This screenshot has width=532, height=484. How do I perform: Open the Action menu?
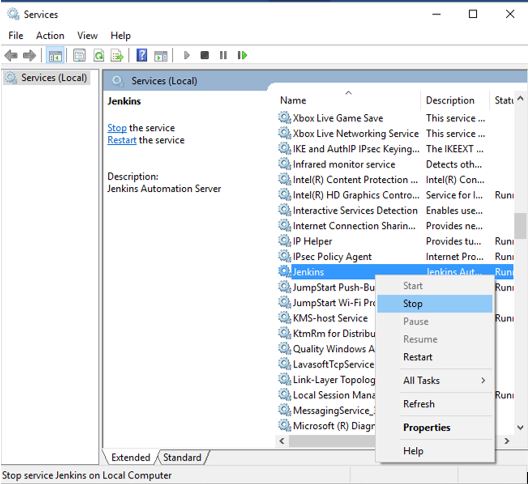(50, 36)
